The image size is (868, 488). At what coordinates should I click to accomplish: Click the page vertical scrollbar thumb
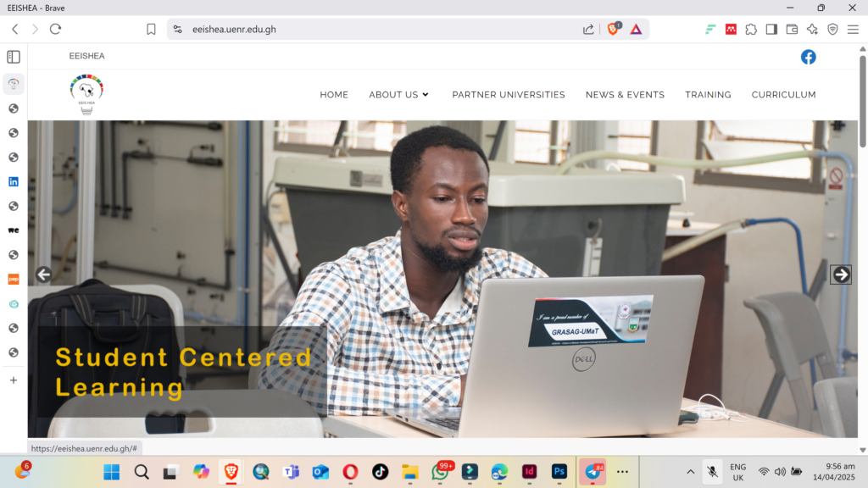click(862, 100)
